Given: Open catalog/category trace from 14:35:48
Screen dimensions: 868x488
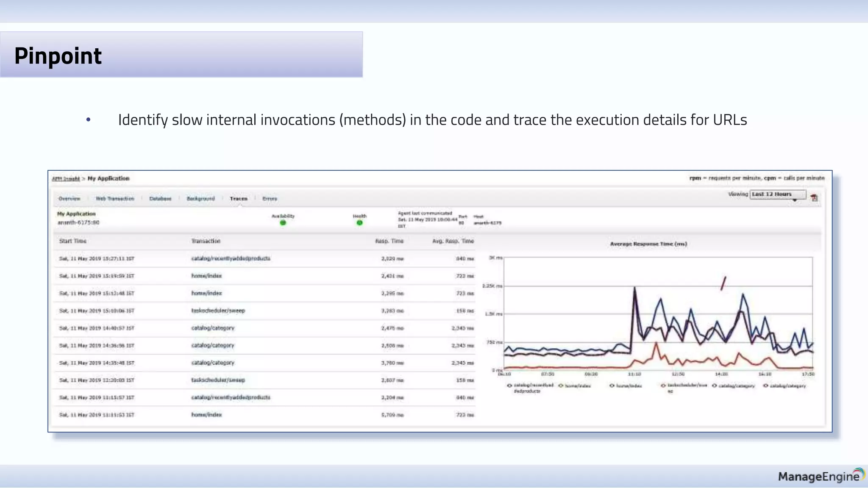Looking at the screenshot, I should click(x=213, y=363).
